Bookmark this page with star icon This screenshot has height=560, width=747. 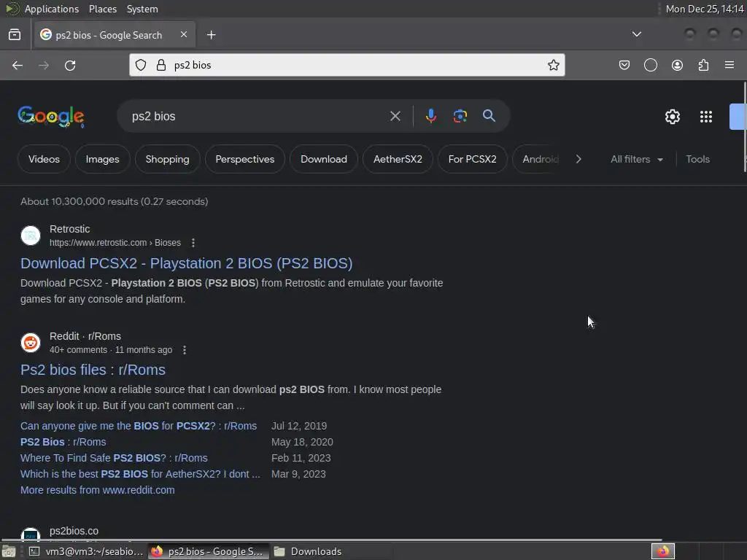click(x=553, y=65)
